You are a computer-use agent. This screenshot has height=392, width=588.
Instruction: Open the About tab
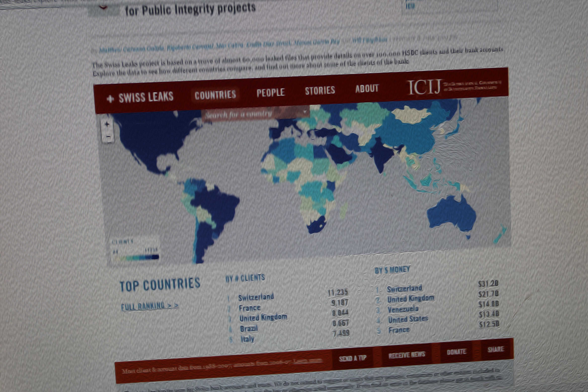(x=367, y=88)
